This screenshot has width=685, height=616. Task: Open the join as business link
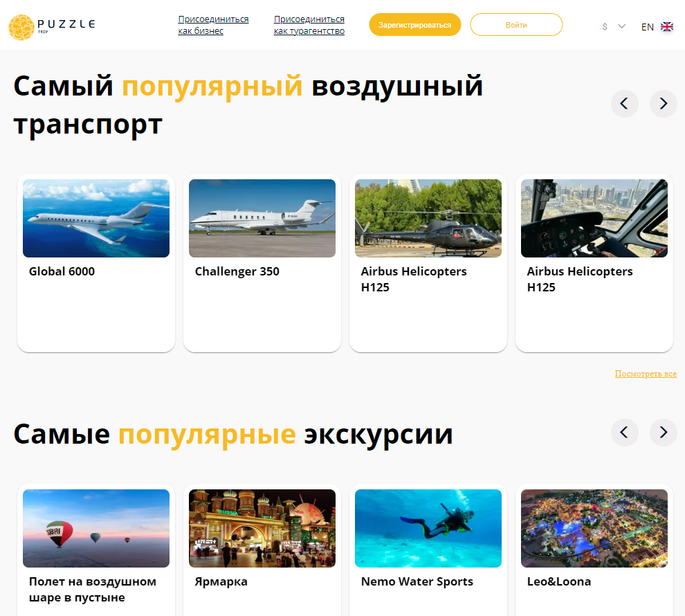(213, 25)
